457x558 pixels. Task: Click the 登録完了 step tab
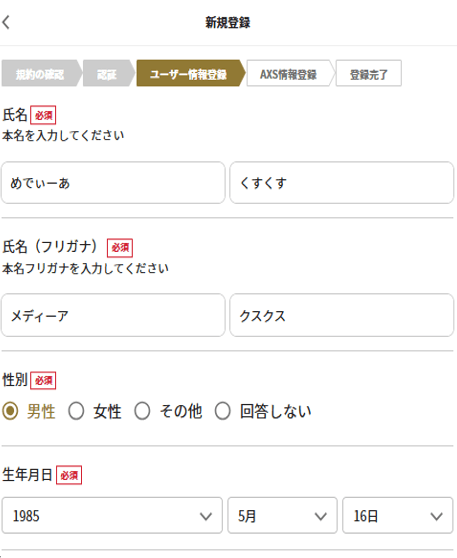click(368, 73)
